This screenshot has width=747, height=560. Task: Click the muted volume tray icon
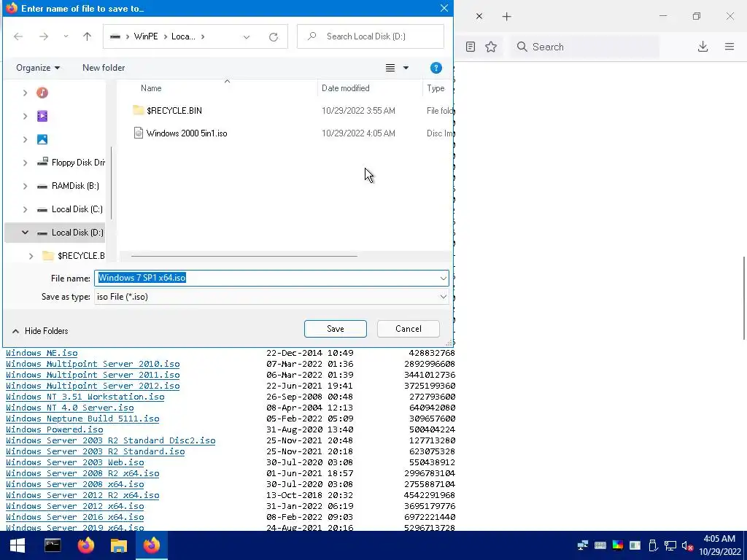pos(687,545)
